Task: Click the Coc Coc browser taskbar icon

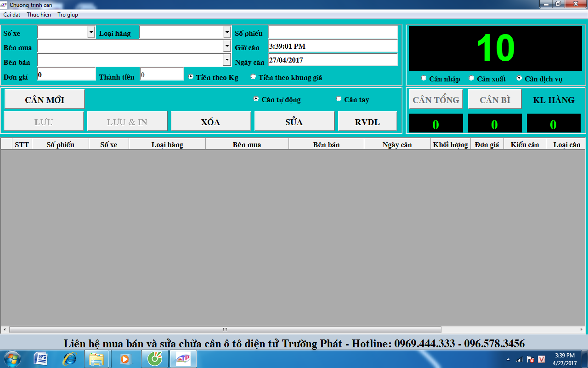Action: click(x=155, y=359)
